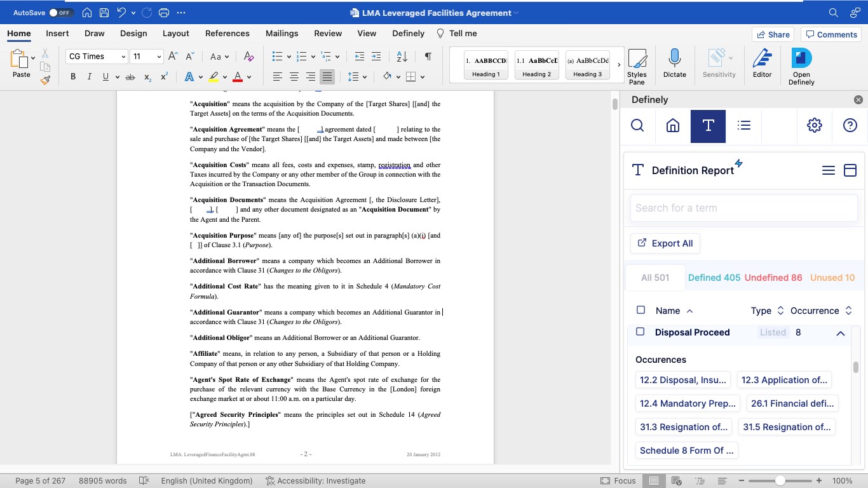Open the font color dropdown arrow
This screenshot has height=488, width=868.
pos(249,77)
